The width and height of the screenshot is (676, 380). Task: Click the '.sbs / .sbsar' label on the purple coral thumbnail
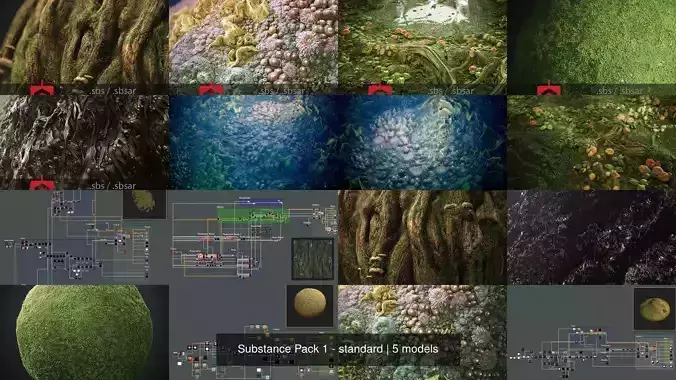pos(282,91)
